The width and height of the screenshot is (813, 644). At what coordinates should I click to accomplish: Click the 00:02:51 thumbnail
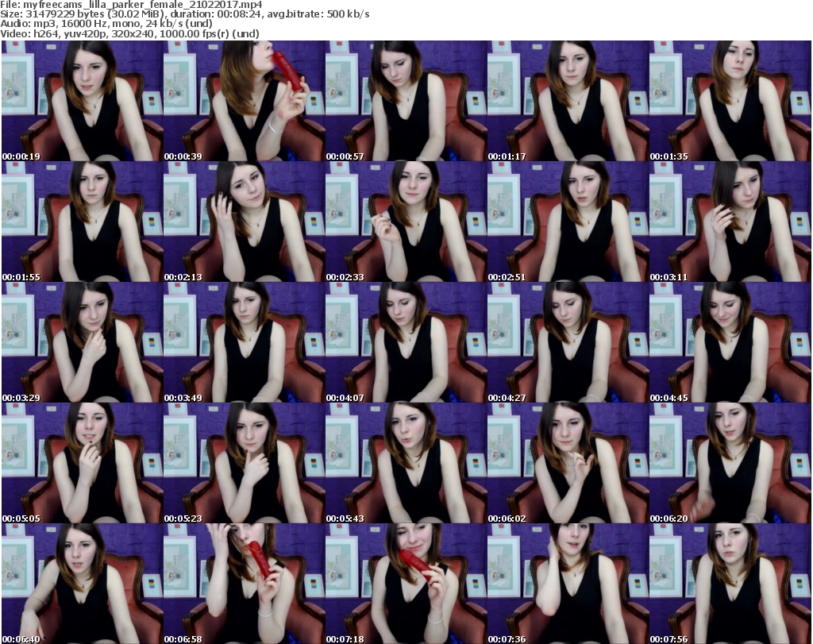[x=568, y=222]
